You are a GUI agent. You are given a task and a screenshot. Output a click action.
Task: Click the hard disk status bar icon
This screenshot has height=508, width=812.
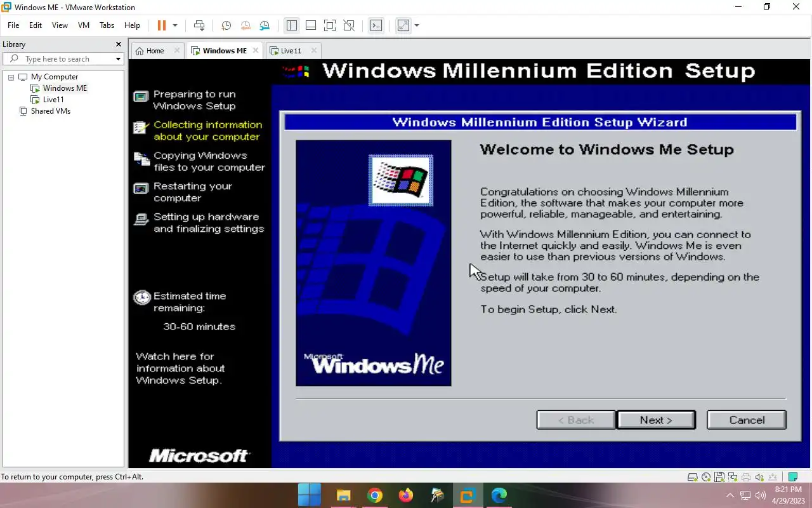(x=693, y=477)
